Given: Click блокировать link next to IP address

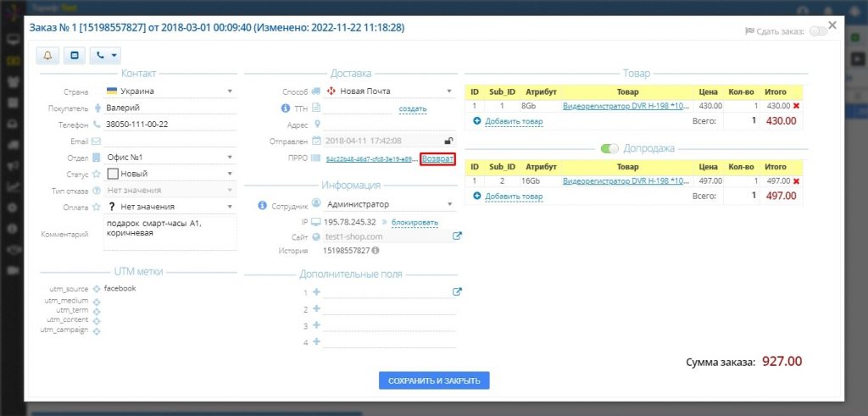Looking at the screenshot, I should click(415, 222).
